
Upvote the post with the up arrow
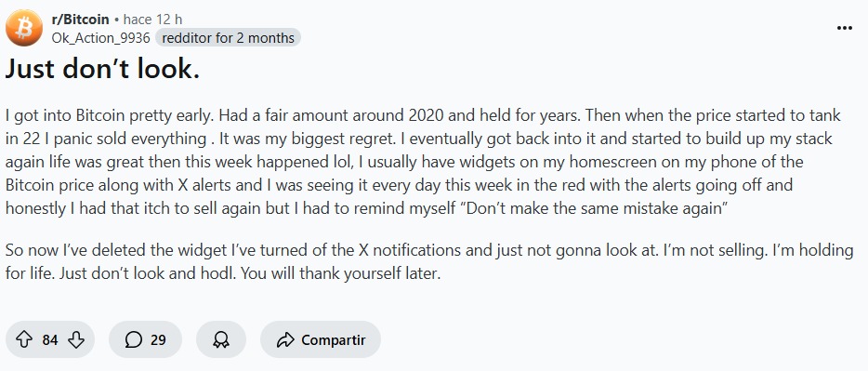pos(24,339)
